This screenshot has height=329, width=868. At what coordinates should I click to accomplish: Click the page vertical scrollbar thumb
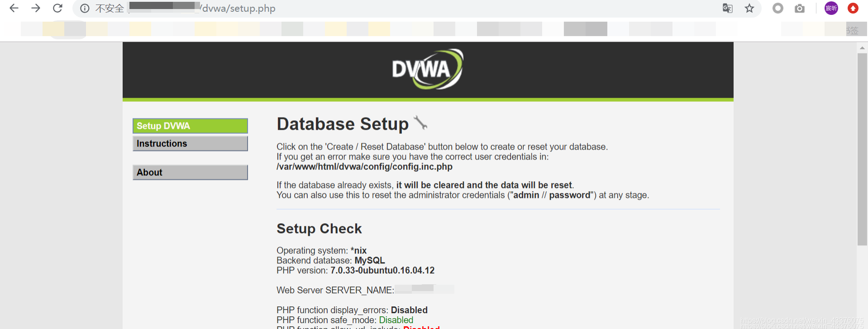tap(862, 149)
